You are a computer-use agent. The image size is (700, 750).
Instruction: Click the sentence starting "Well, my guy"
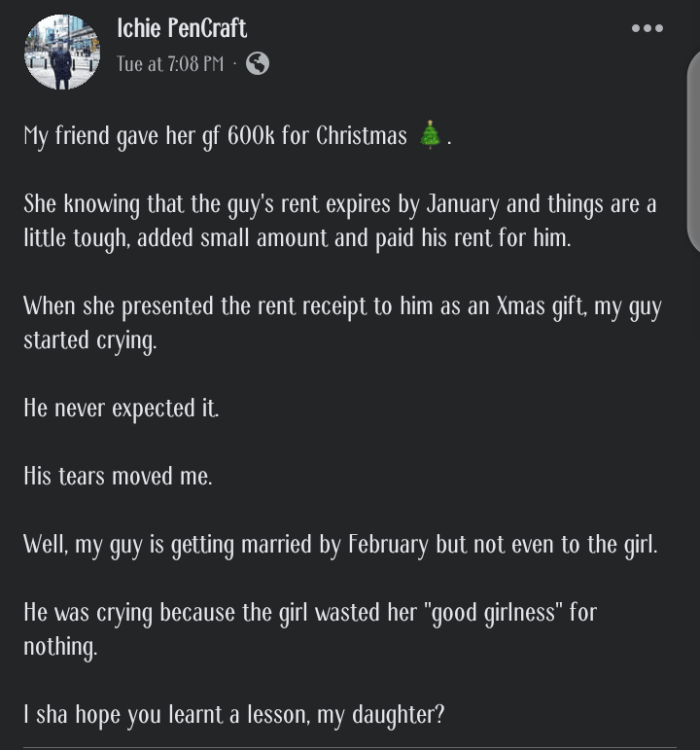pos(340,545)
